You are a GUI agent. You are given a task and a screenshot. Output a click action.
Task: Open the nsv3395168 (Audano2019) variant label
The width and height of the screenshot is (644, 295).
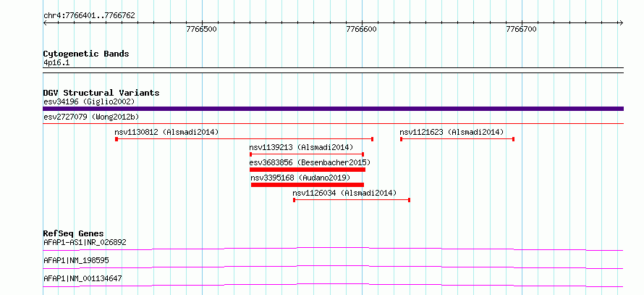tap(300, 178)
